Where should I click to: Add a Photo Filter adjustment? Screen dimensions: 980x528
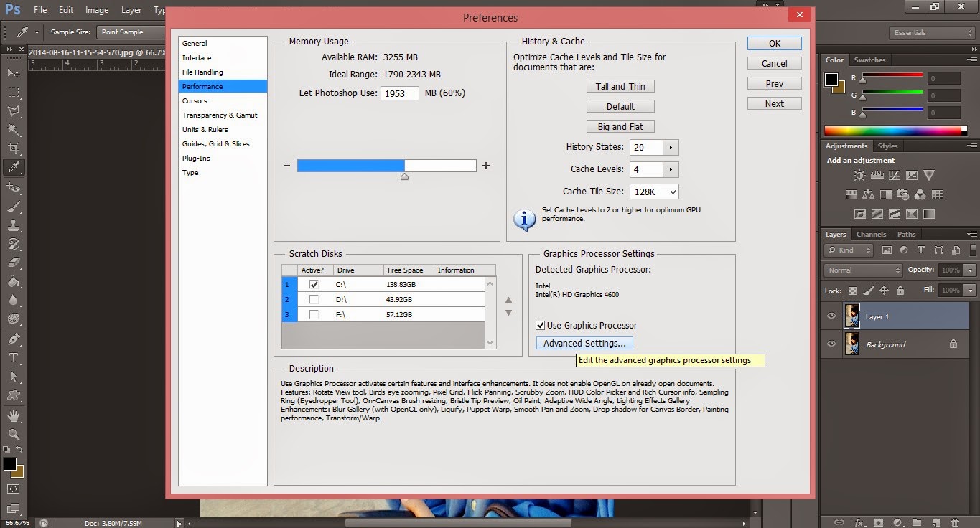(x=902, y=194)
